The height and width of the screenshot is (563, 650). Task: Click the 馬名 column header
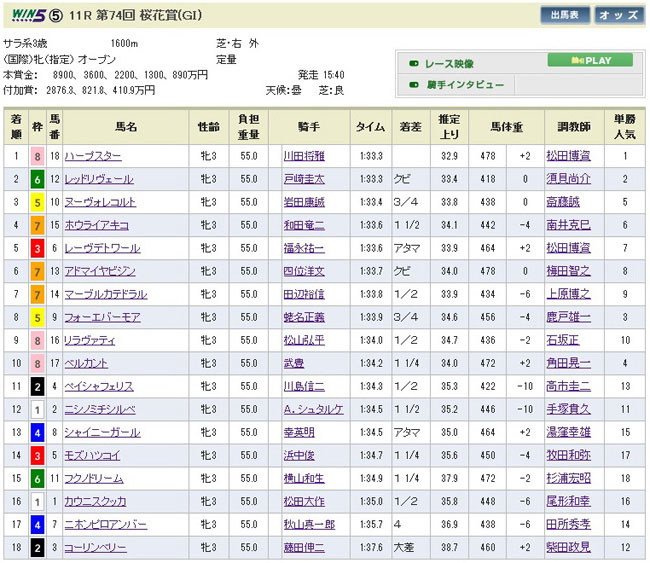click(126, 126)
